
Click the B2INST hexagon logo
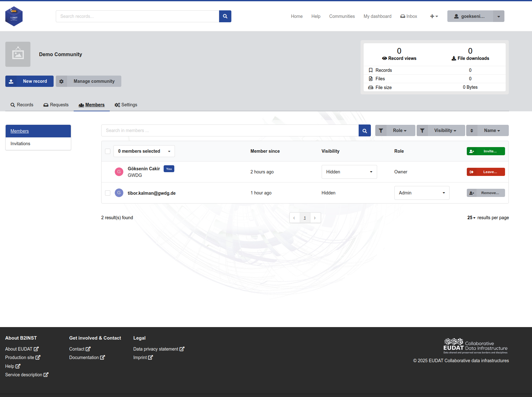coord(14,16)
